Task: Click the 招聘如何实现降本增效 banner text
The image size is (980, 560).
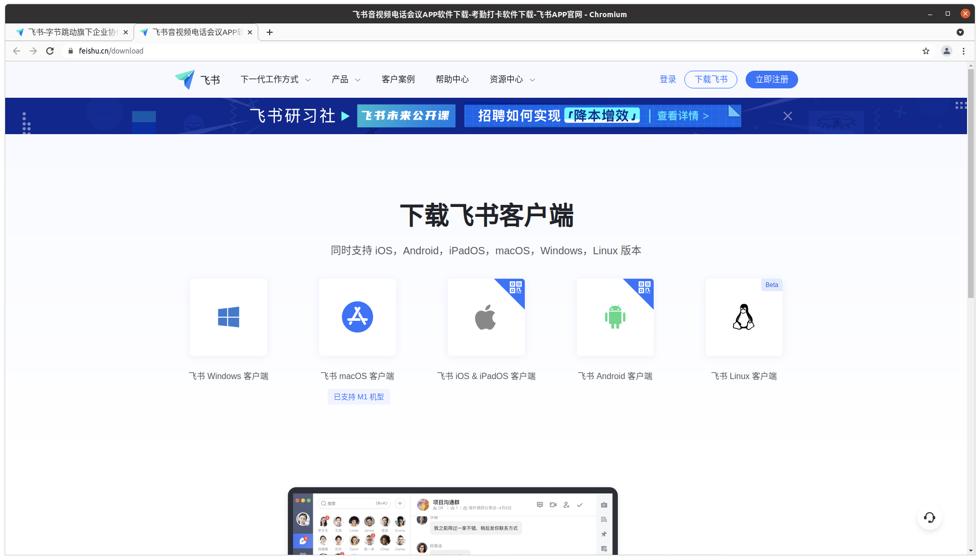Action: click(558, 115)
